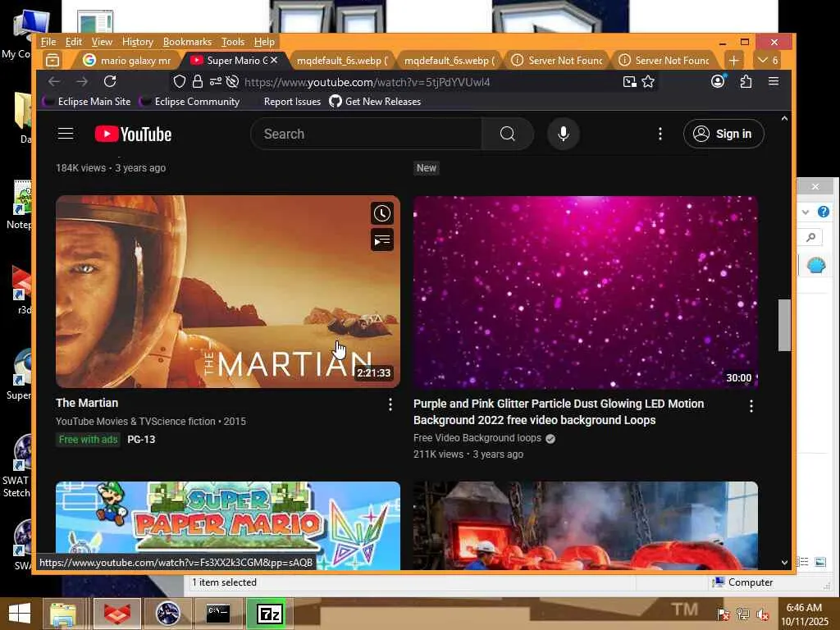This screenshot has width=840, height=630.
Task: Open the browser account icon
Action: (718, 81)
